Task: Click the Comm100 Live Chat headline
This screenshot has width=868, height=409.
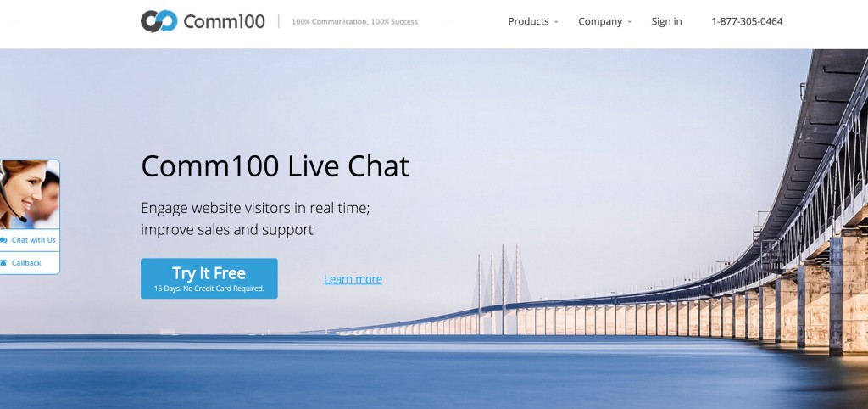Action: 275,166
